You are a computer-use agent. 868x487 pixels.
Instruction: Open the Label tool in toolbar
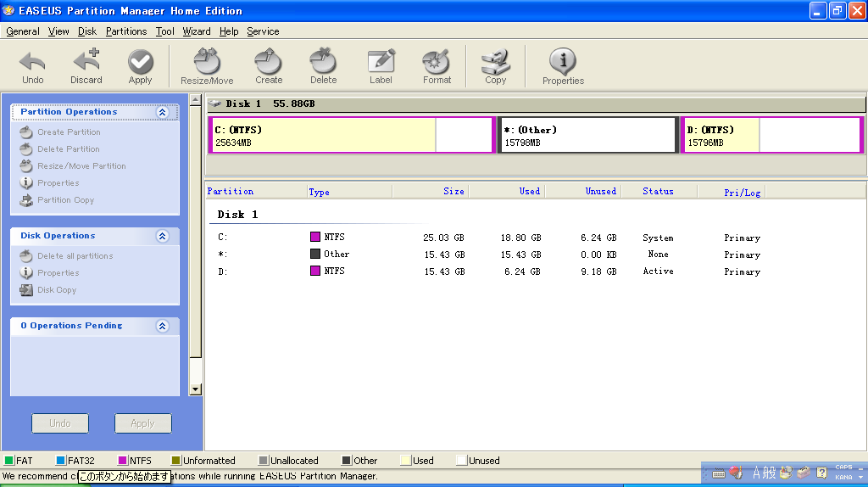pyautogui.click(x=381, y=66)
